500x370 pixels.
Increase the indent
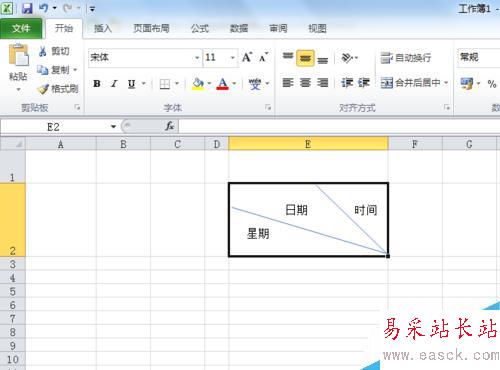click(364, 83)
